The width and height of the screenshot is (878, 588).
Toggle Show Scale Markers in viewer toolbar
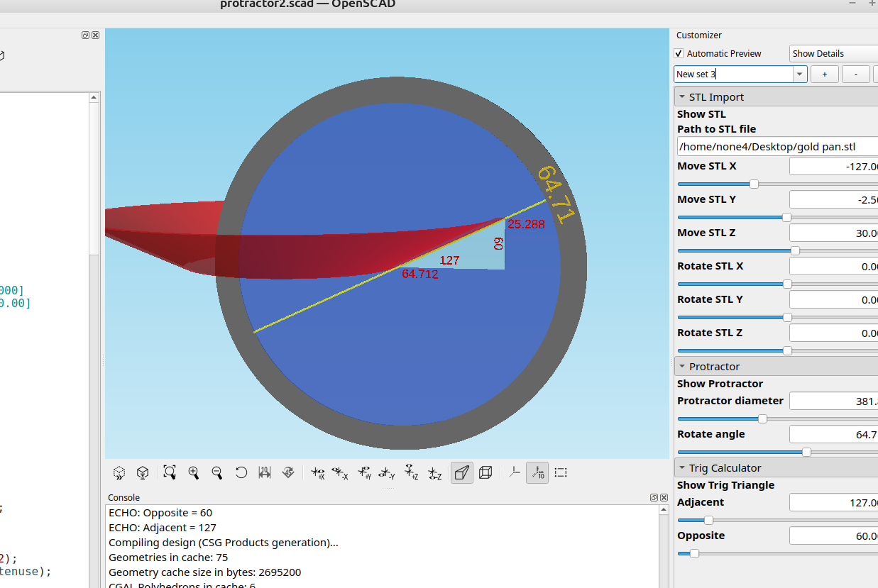point(537,472)
